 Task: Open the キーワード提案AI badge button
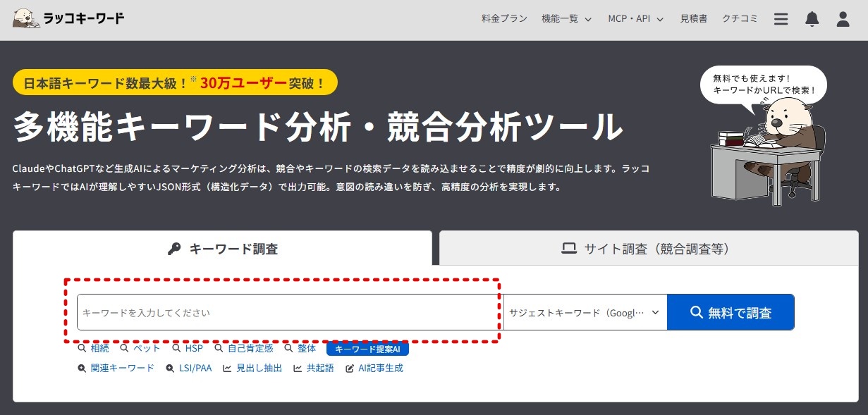(367, 349)
